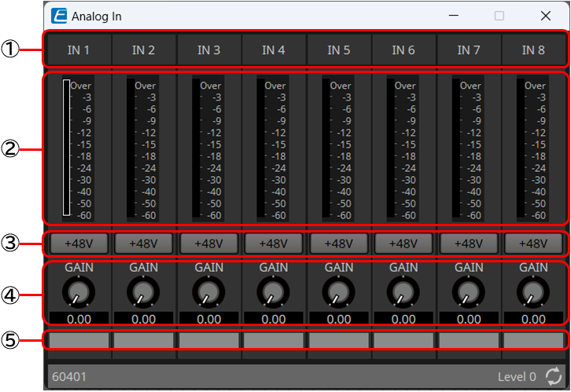This screenshot has width=571, height=392.
Task: Click the port name box for IN 5
Action: [x=339, y=340]
